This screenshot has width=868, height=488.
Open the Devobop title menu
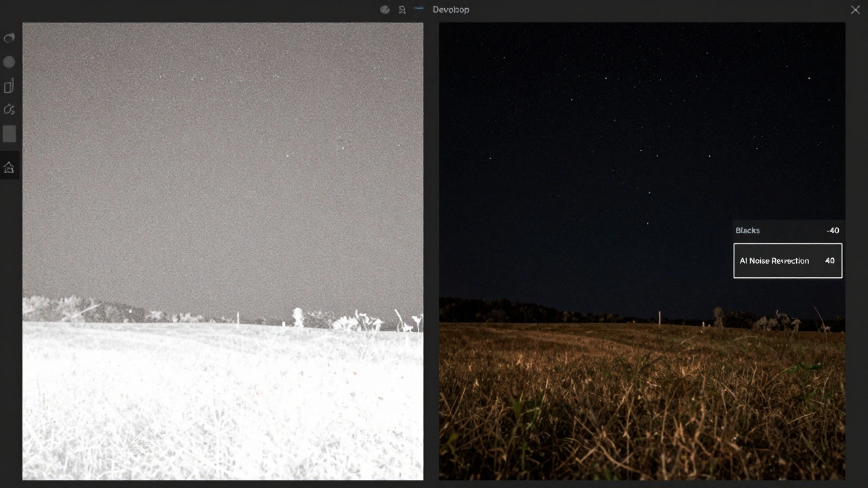(x=451, y=9)
